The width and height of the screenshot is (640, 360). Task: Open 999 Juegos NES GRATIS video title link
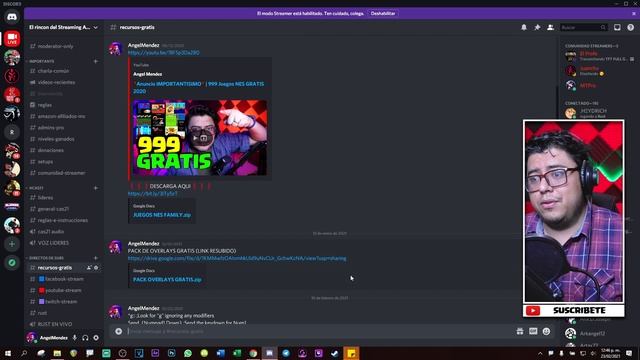click(198, 87)
